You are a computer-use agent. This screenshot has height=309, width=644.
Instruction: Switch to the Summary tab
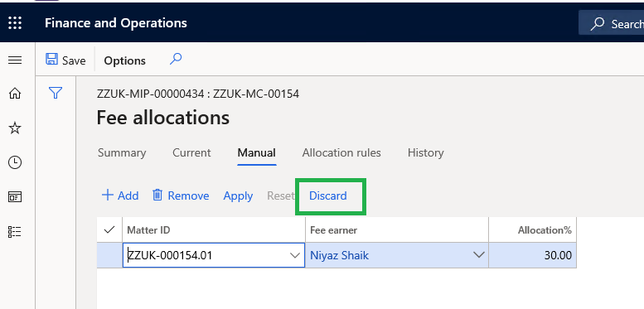click(x=122, y=152)
